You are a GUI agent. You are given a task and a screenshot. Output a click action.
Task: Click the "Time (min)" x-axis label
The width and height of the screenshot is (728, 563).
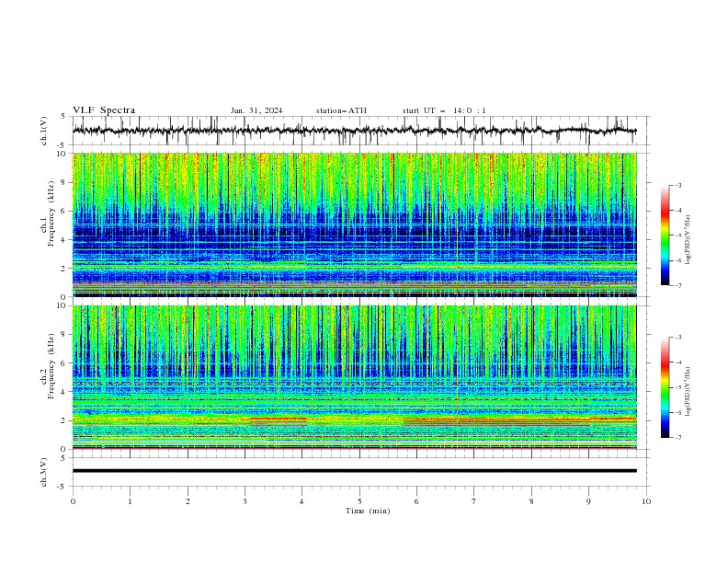coord(368,511)
